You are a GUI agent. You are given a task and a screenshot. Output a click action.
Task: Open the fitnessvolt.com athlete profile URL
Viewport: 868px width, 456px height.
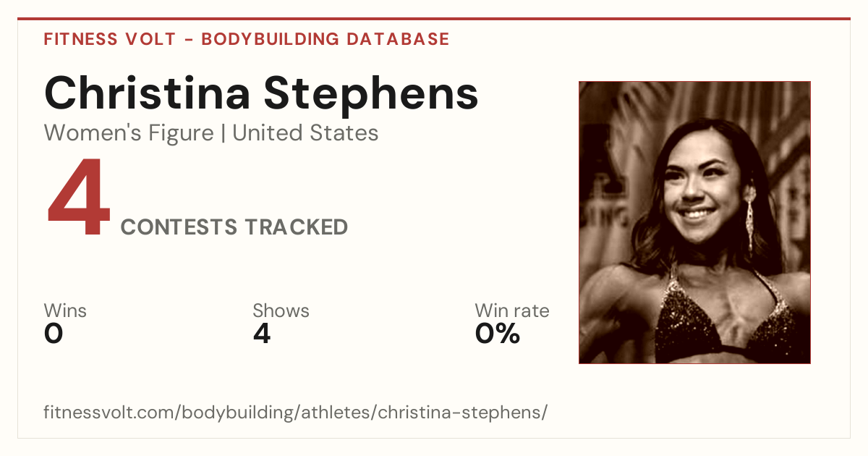(296, 413)
